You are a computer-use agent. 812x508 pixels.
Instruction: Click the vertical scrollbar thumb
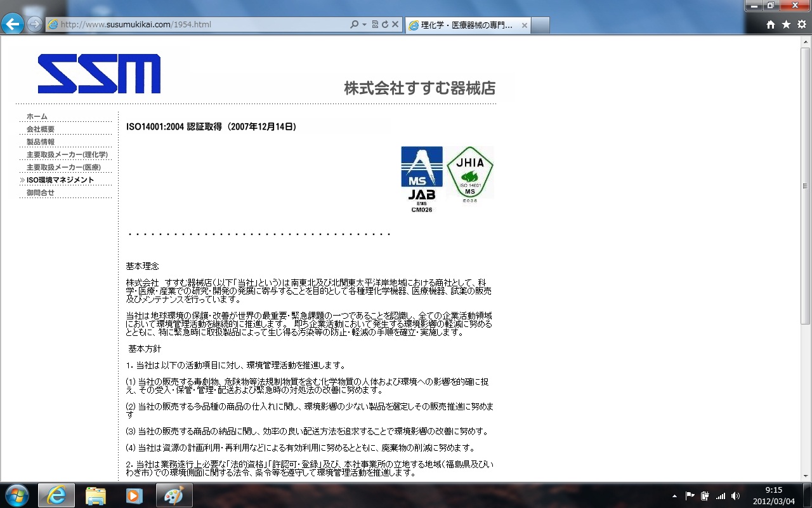point(806,186)
